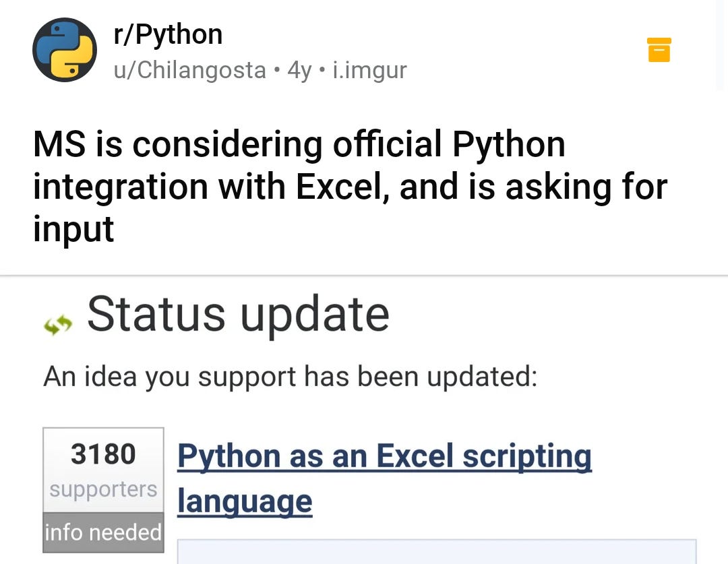Image resolution: width=728 pixels, height=564 pixels.
Task: Click the word "language" in the idea link
Action: [x=245, y=501]
